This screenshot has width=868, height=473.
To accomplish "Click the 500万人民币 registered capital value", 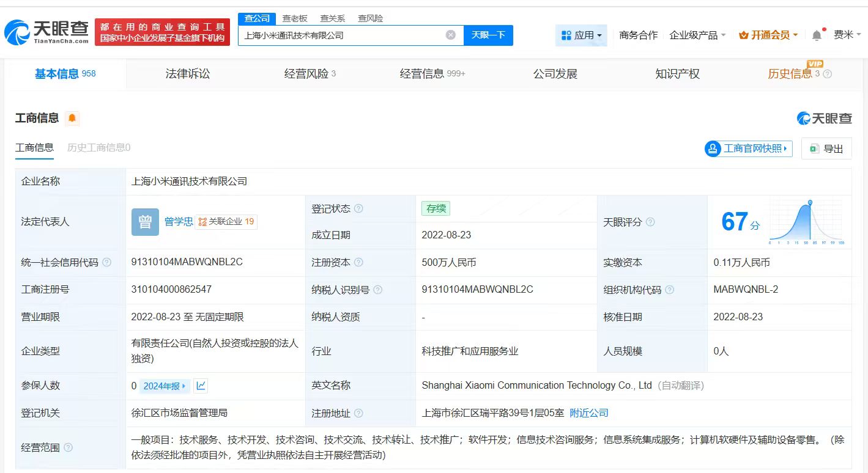I will pyautogui.click(x=449, y=263).
